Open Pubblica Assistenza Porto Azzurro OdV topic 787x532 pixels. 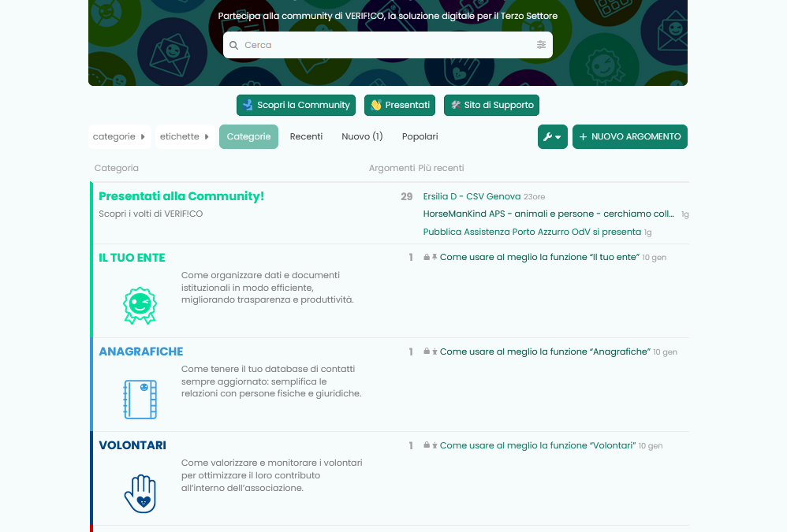[x=532, y=233]
